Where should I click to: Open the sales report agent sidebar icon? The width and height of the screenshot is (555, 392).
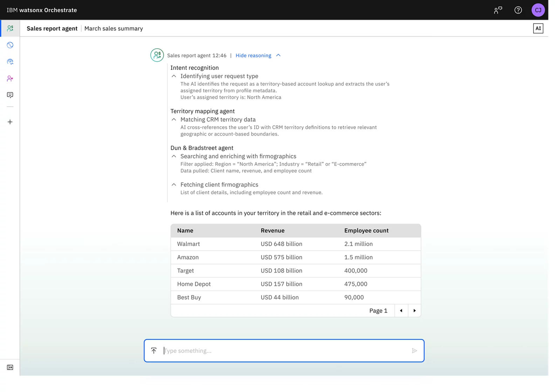10,28
